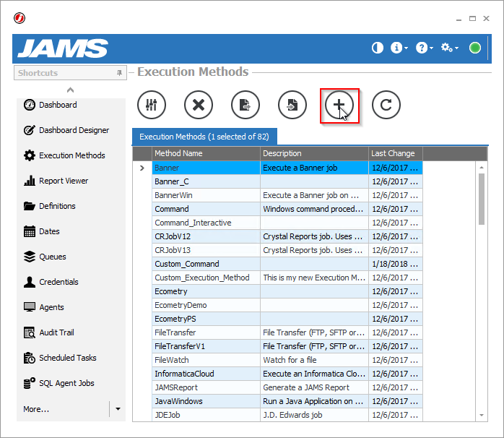Select the BannerWin method row
This screenshot has height=438, width=504.
(287, 195)
